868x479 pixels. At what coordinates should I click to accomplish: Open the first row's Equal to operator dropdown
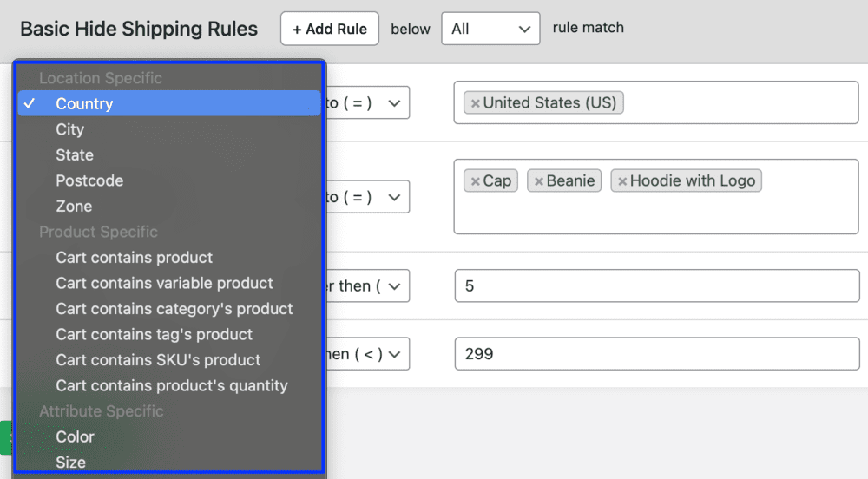coord(366,103)
